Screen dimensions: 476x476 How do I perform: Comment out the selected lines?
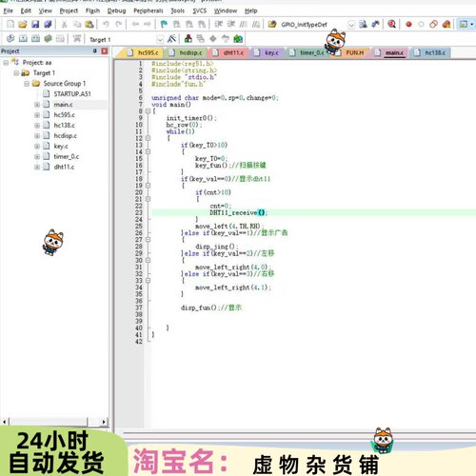pyautogui.click(x=244, y=24)
